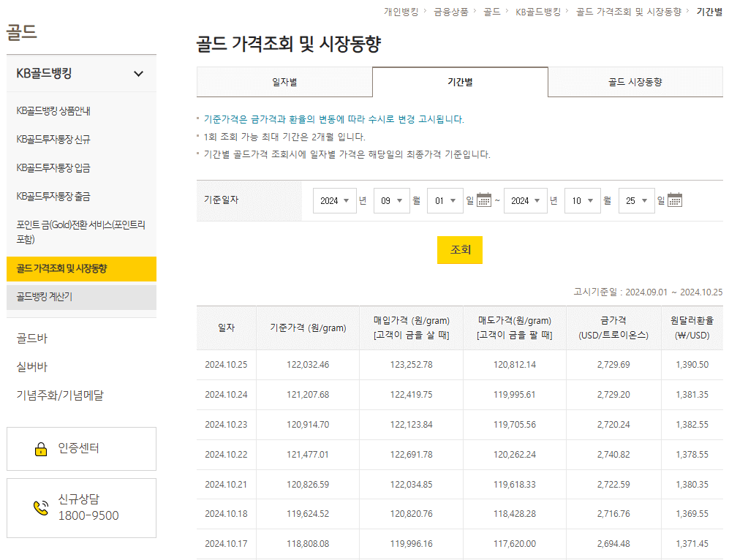Click the yellow 조회 search button
The image size is (748, 560).
(460, 249)
